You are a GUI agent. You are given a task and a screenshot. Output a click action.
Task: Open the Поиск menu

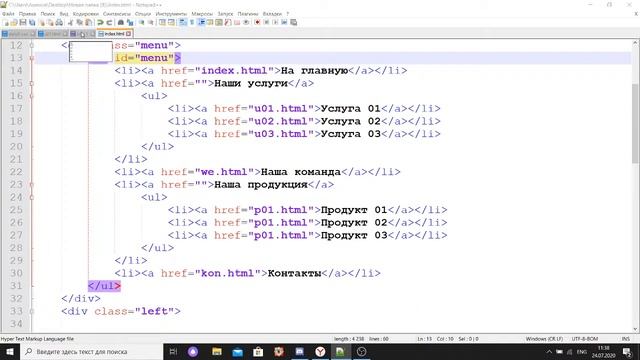(x=48, y=14)
